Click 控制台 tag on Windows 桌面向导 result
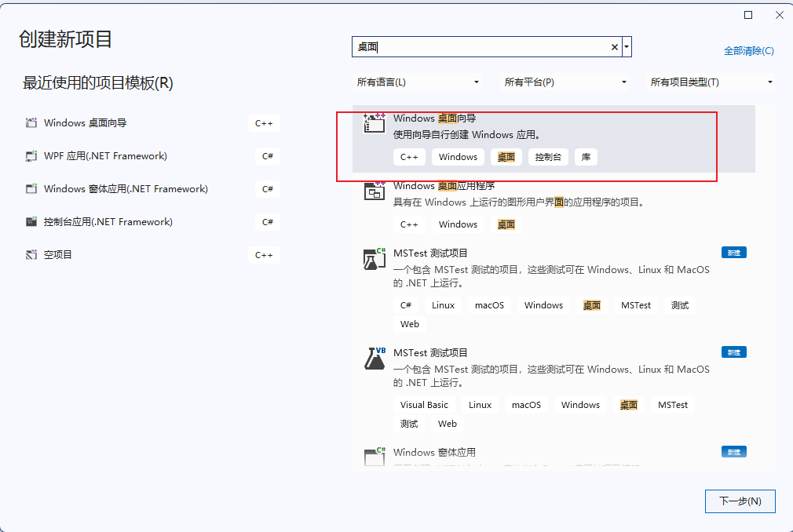This screenshot has height=532, width=793. click(548, 157)
